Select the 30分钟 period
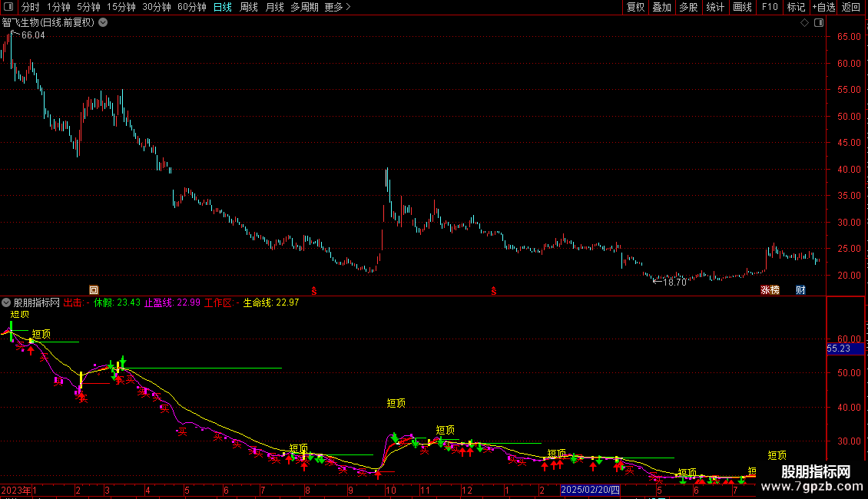 (x=157, y=7)
